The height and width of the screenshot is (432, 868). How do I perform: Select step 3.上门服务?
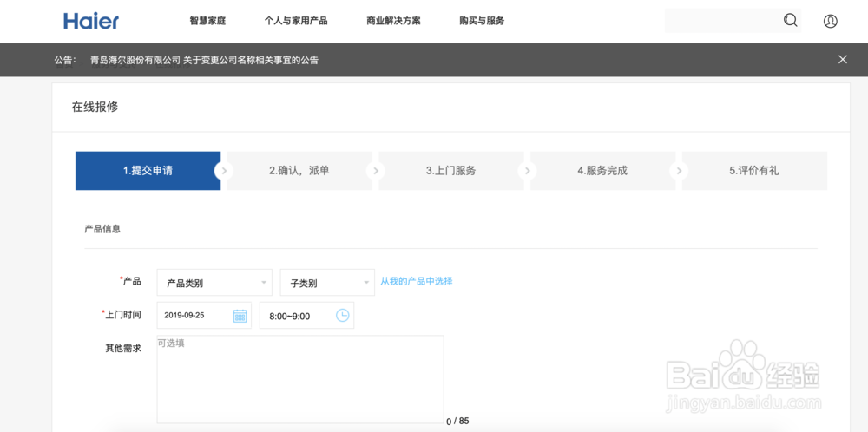pos(451,171)
